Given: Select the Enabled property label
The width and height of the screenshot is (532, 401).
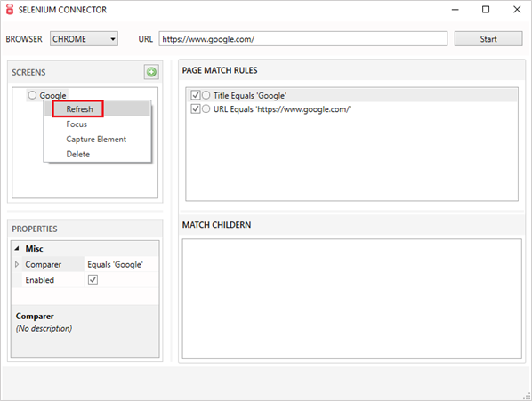Looking at the screenshot, I should [40, 280].
